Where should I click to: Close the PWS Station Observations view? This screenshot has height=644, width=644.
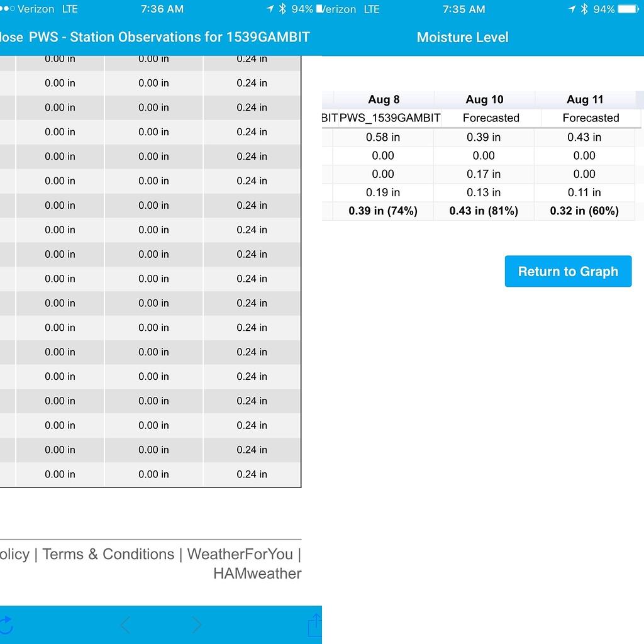[x=11, y=37]
